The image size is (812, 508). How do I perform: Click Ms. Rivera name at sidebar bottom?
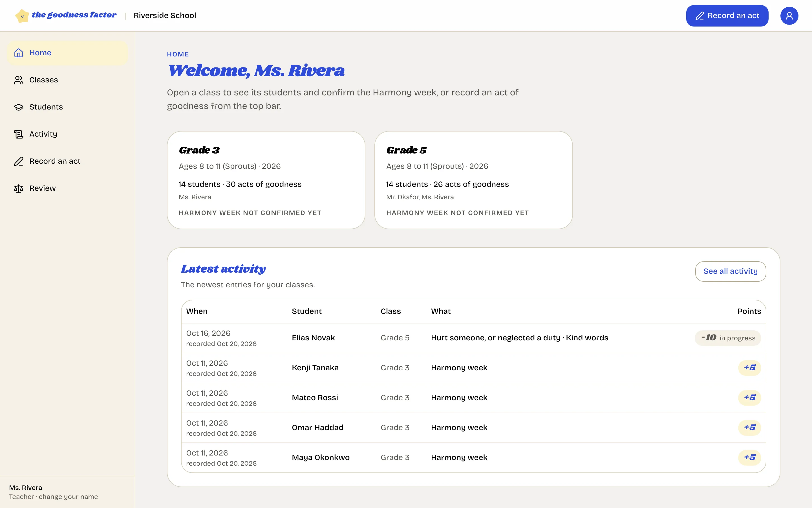25,487
